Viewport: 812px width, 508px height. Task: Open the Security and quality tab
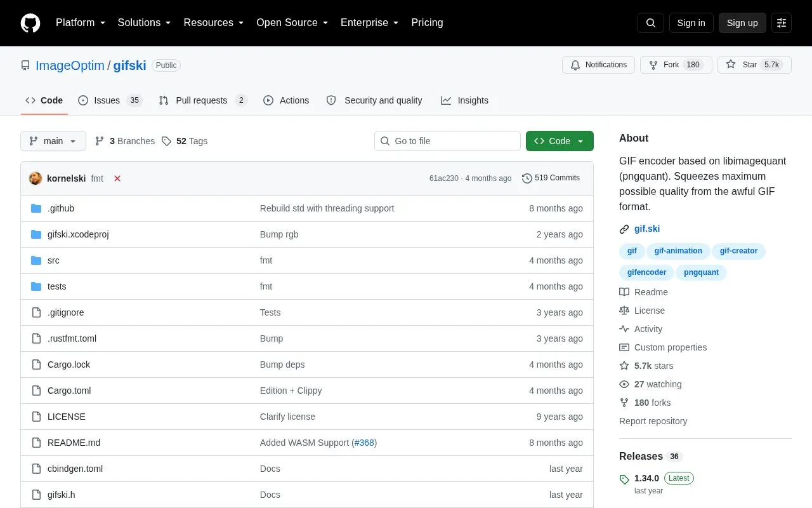pyautogui.click(x=374, y=100)
